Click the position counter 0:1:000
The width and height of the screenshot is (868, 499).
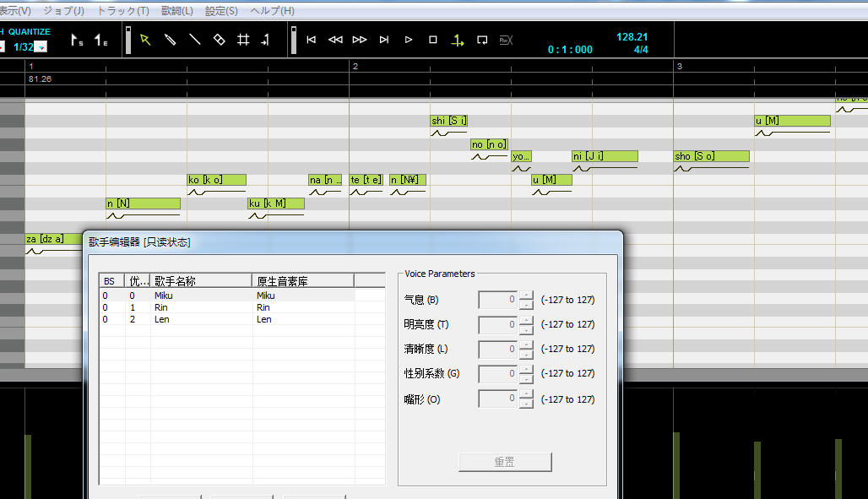point(570,49)
